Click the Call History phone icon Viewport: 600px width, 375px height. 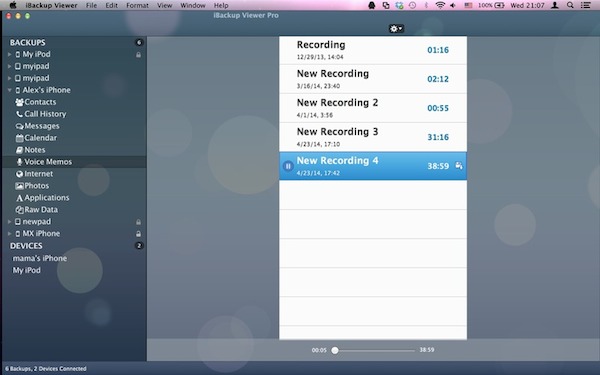pyautogui.click(x=19, y=114)
